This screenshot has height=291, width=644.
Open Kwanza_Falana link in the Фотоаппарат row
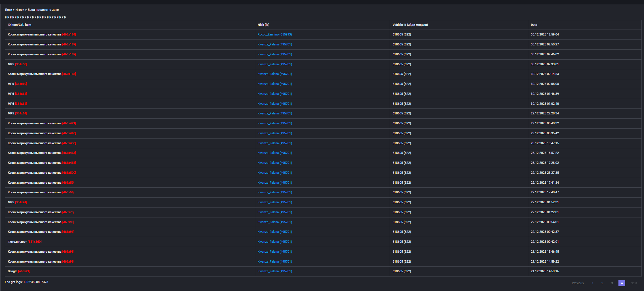point(274,242)
